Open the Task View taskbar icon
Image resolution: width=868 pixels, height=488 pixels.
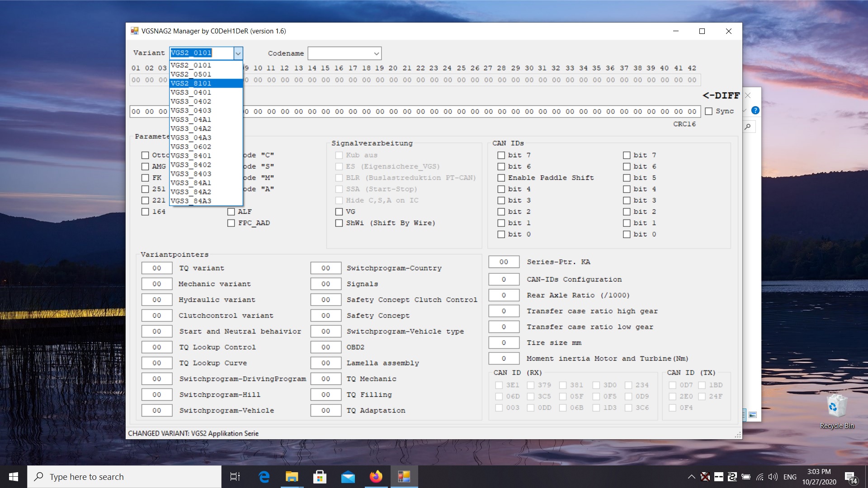pyautogui.click(x=235, y=477)
